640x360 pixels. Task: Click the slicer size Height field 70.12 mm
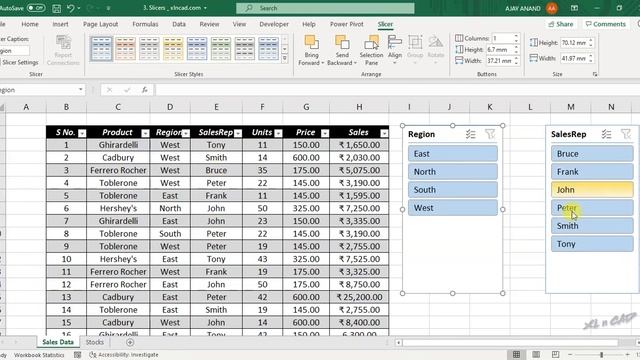pos(574,42)
